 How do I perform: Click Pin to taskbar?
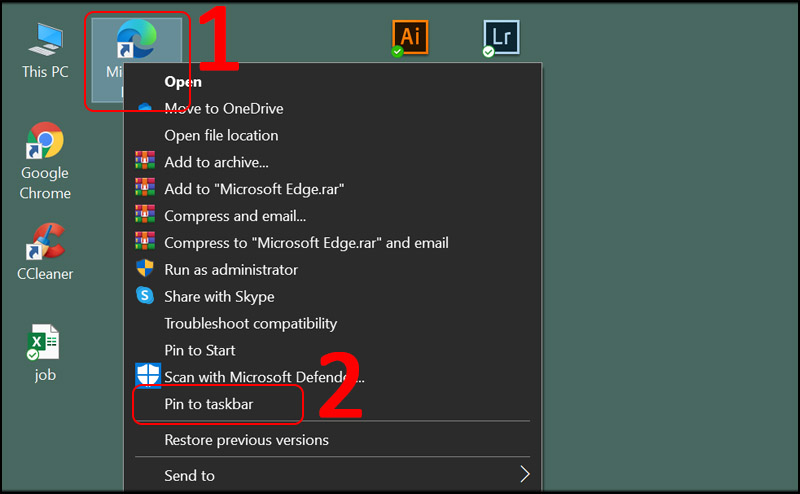(208, 404)
